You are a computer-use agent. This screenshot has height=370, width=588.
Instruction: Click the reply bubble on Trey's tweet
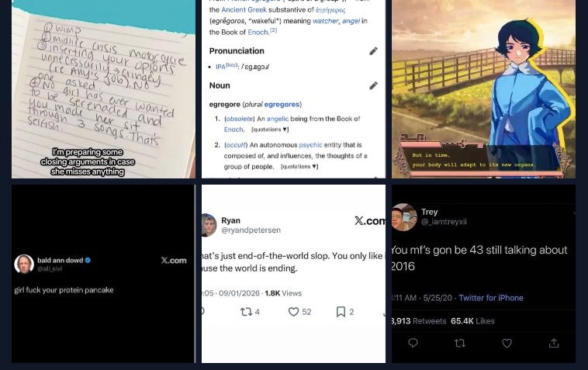[x=413, y=343]
